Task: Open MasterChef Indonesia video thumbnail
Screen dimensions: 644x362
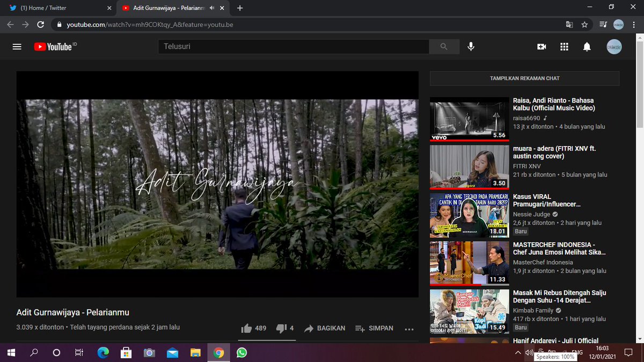Action: pos(469,263)
